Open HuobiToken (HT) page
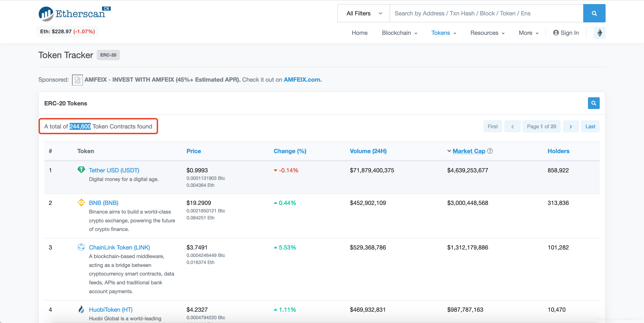Viewport: 644px width, 323px height. 110,309
